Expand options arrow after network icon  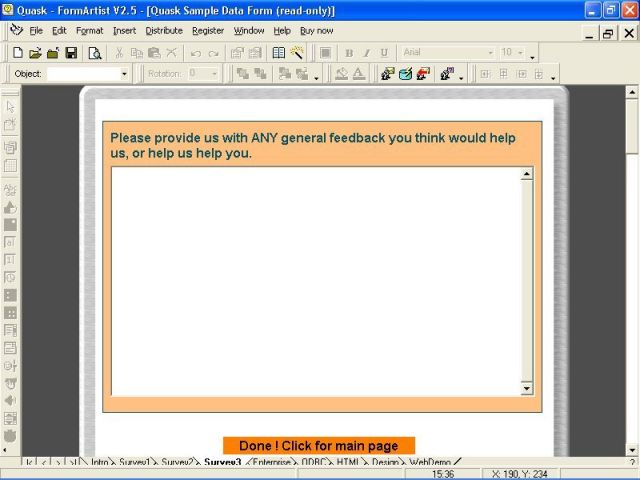[x=461, y=78]
